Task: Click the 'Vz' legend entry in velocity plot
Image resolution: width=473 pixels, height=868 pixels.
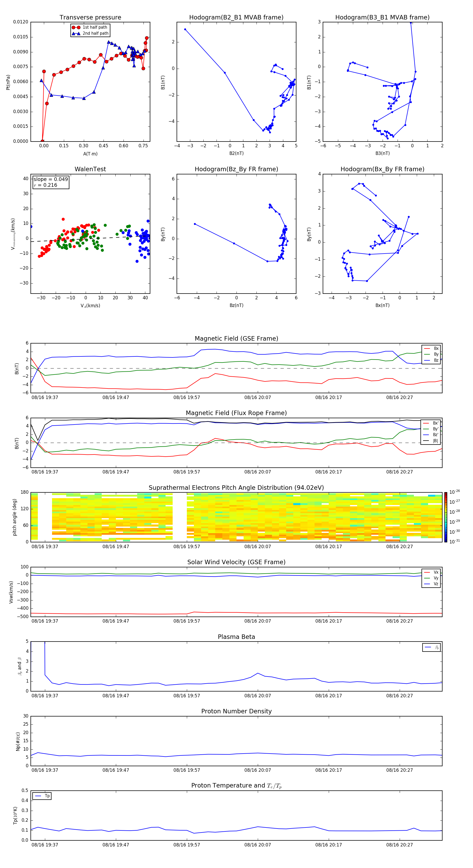Action: (x=431, y=584)
